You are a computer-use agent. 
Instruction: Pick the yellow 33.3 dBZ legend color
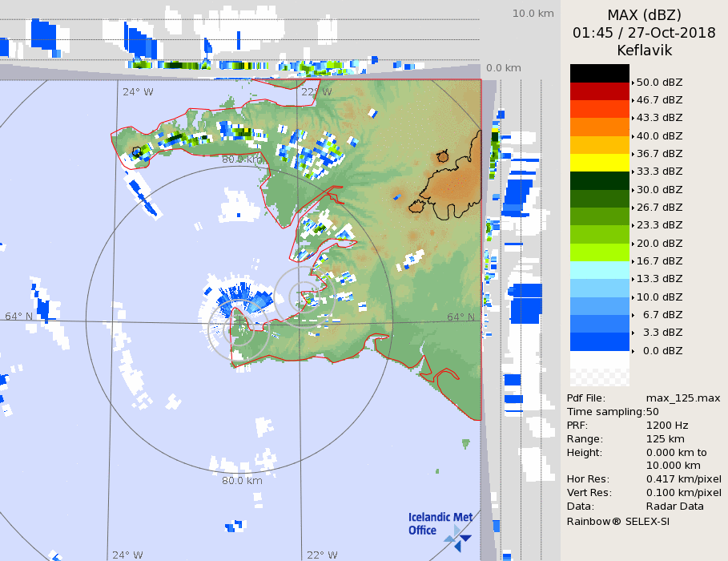pos(600,163)
